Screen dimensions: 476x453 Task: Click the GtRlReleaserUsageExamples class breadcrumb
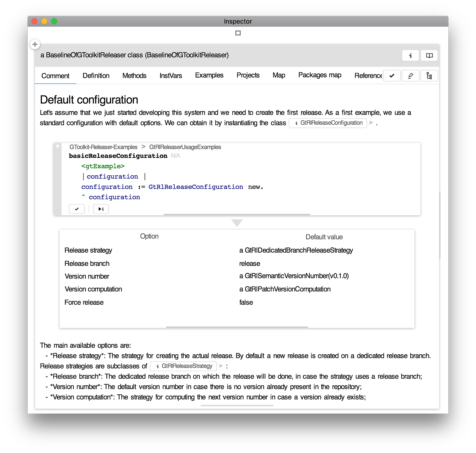click(185, 147)
